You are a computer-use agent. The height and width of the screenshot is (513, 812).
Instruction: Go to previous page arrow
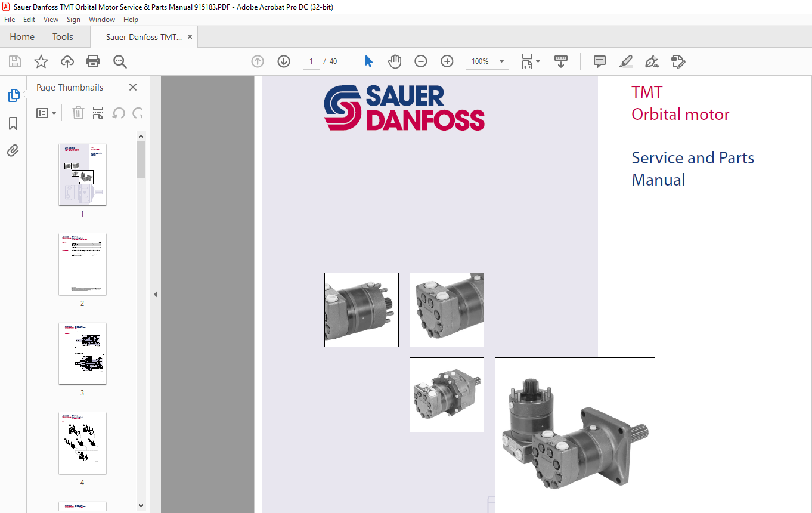[x=258, y=61]
